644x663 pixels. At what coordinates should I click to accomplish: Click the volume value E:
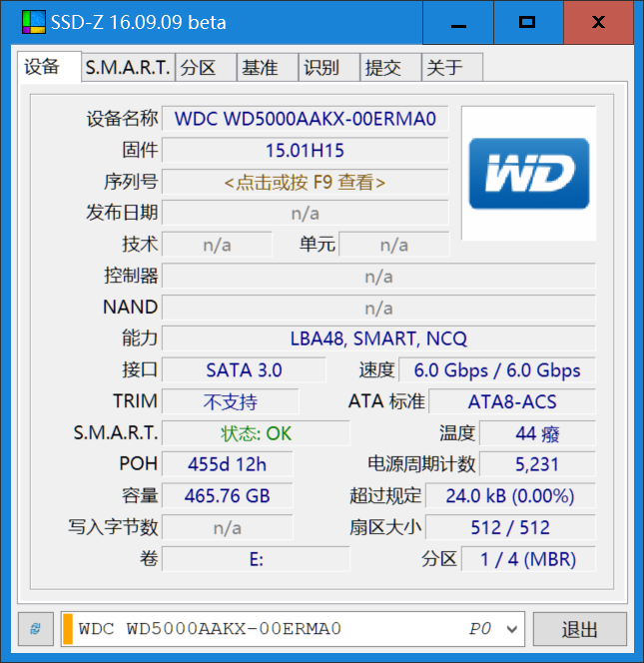click(256, 559)
